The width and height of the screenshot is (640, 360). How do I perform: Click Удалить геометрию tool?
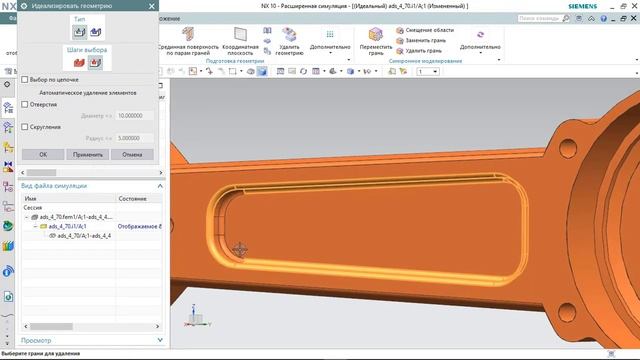click(x=289, y=41)
